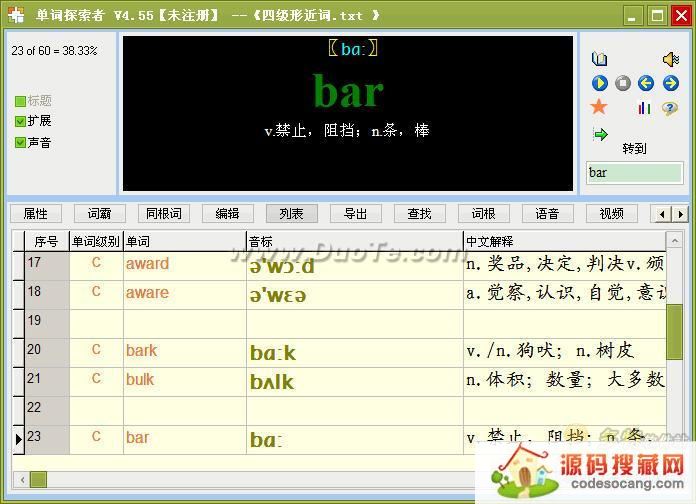
Task: Click the open book dictionary icon
Action: point(600,59)
